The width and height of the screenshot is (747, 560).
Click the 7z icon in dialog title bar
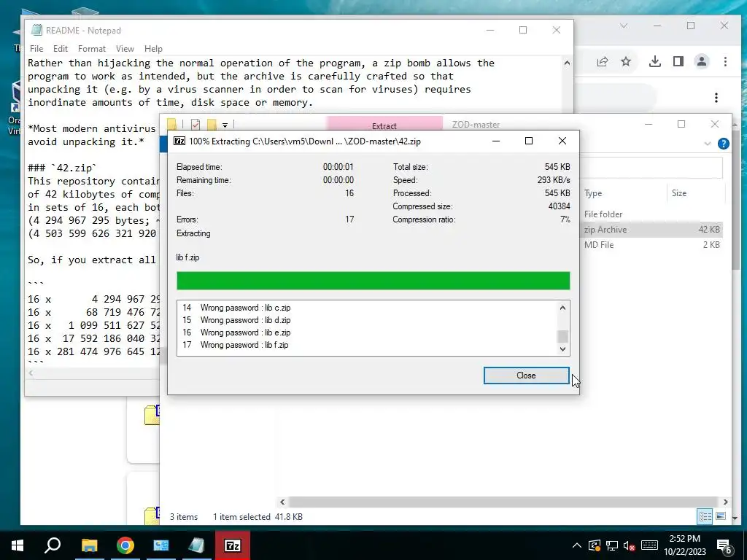pos(179,141)
